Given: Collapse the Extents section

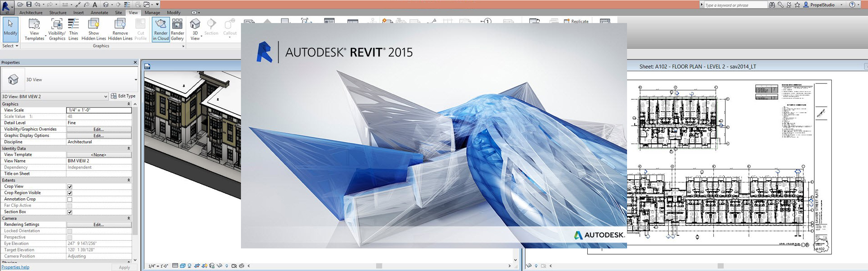Looking at the screenshot, I should [x=128, y=180].
